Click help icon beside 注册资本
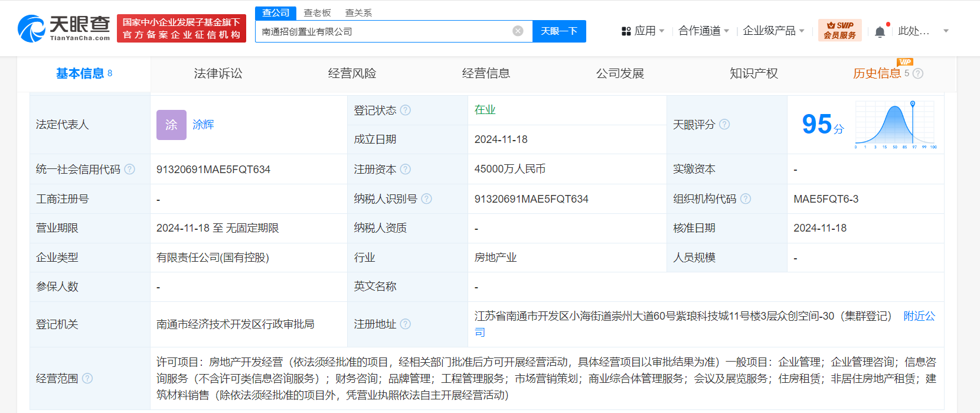Screen dimensions: 980x413 click(x=405, y=170)
